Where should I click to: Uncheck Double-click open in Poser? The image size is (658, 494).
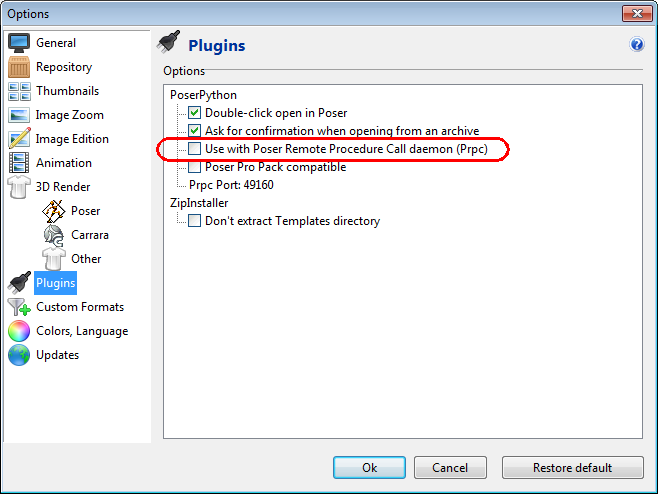194,112
